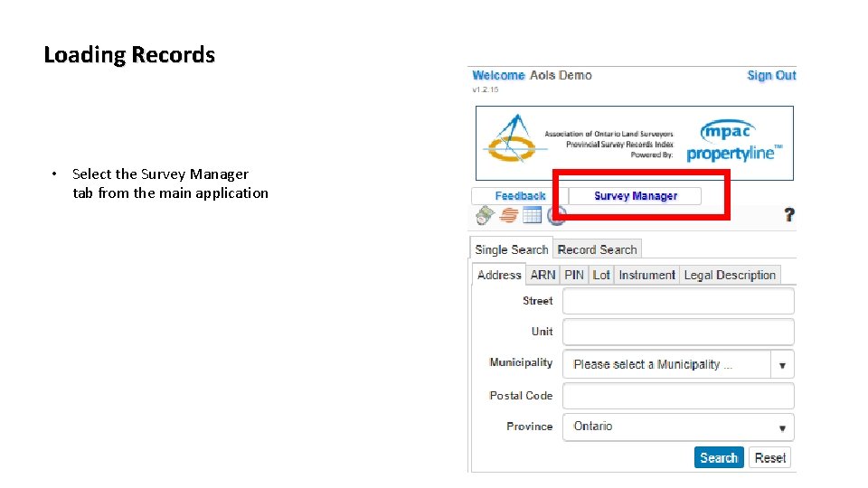Click the Municipality field label
The image size is (868, 488).
(521, 362)
